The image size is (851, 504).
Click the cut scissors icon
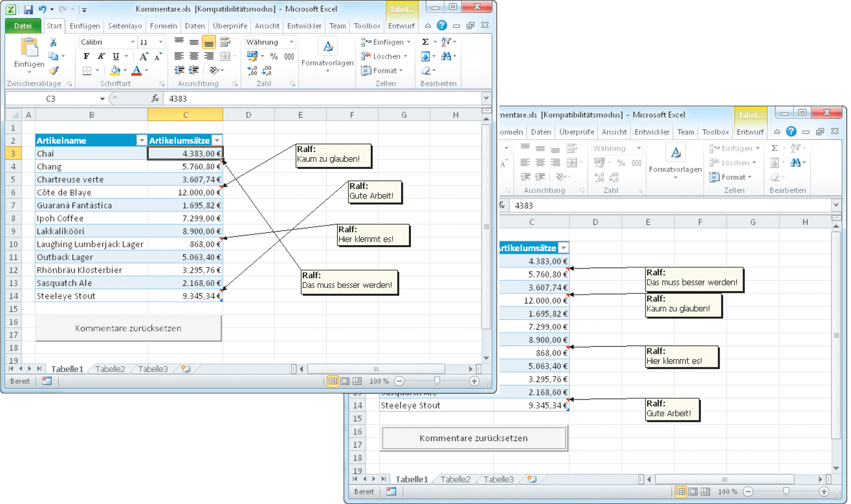click(x=53, y=42)
